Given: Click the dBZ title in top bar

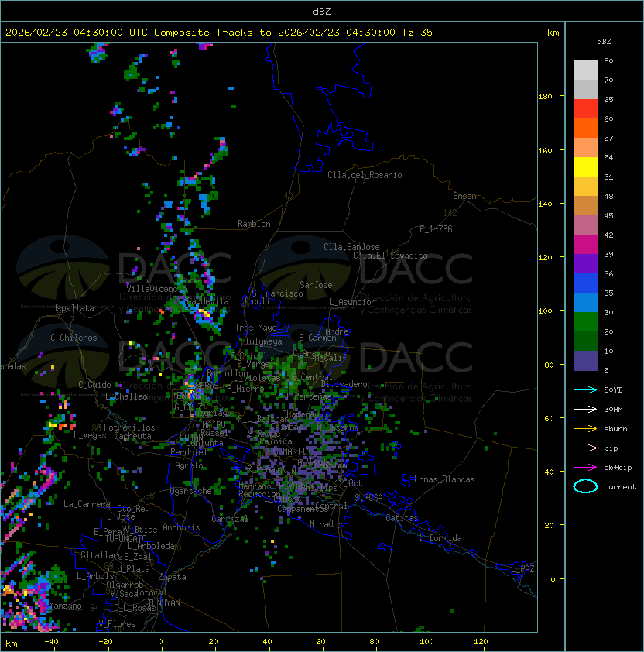Looking at the screenshot, I should pyautogui.click(x=322, y=11).
